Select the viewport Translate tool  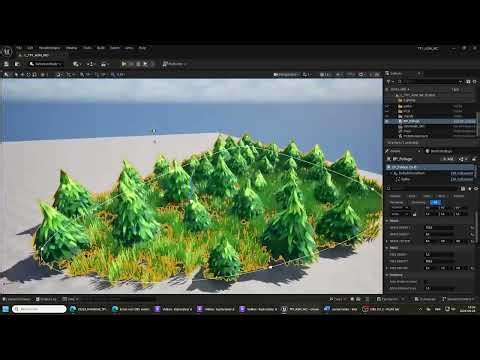click(x=22, y=74)
